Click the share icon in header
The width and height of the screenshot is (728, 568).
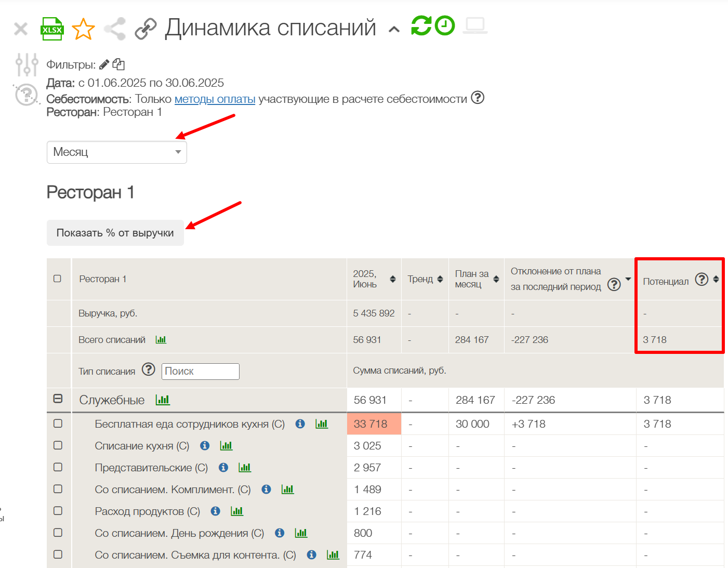click(x=115, y=29)
